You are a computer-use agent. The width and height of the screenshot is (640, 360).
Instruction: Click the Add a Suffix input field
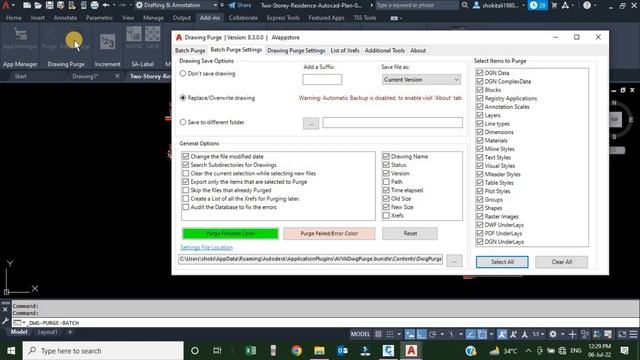click(322, 80)
